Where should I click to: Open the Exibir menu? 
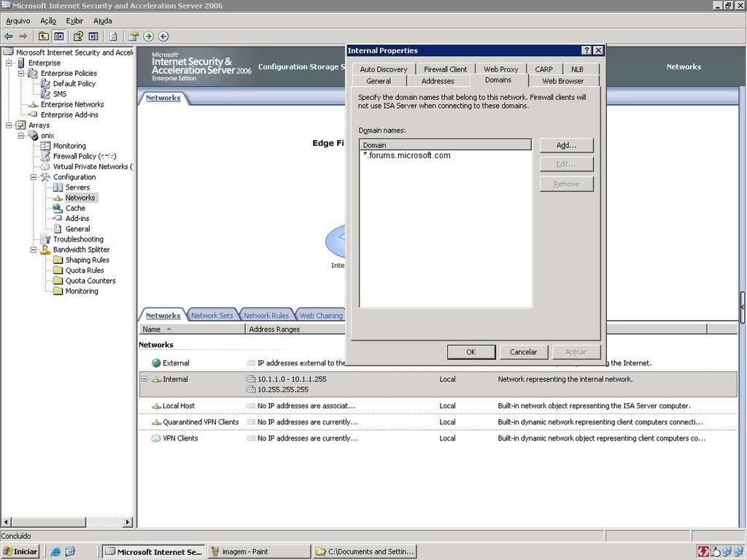74,21
